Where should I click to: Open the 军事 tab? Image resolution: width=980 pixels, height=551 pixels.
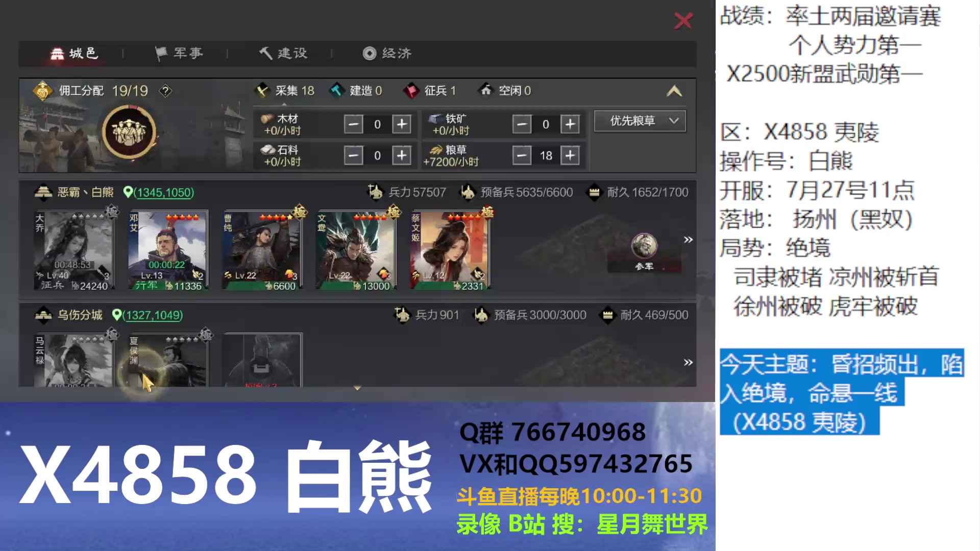coord(179,53)
